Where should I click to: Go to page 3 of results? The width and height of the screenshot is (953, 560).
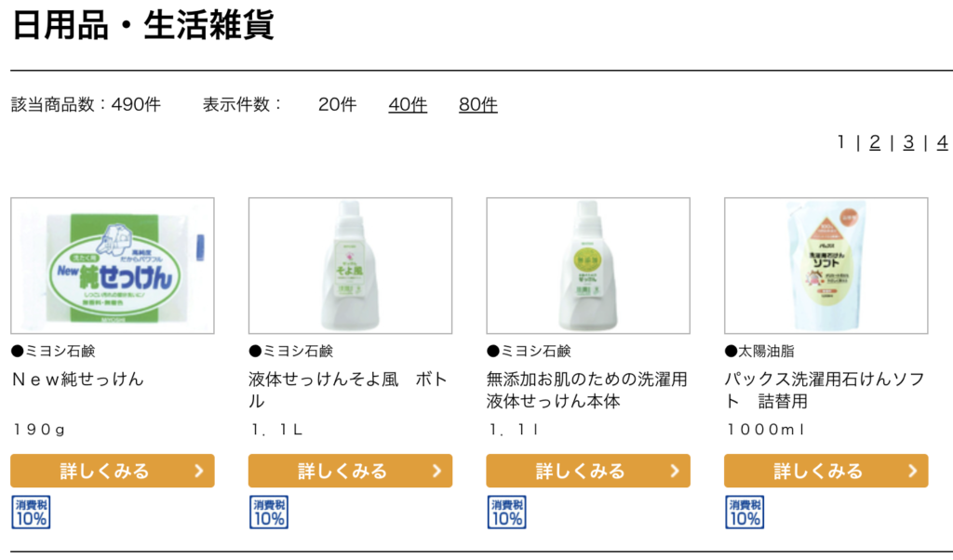click(908, 142)
